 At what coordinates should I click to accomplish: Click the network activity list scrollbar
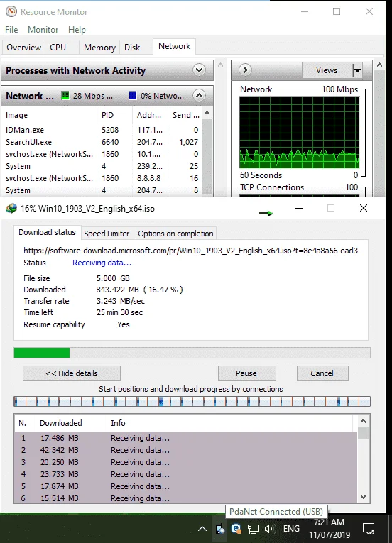click(x=207, y=156)
